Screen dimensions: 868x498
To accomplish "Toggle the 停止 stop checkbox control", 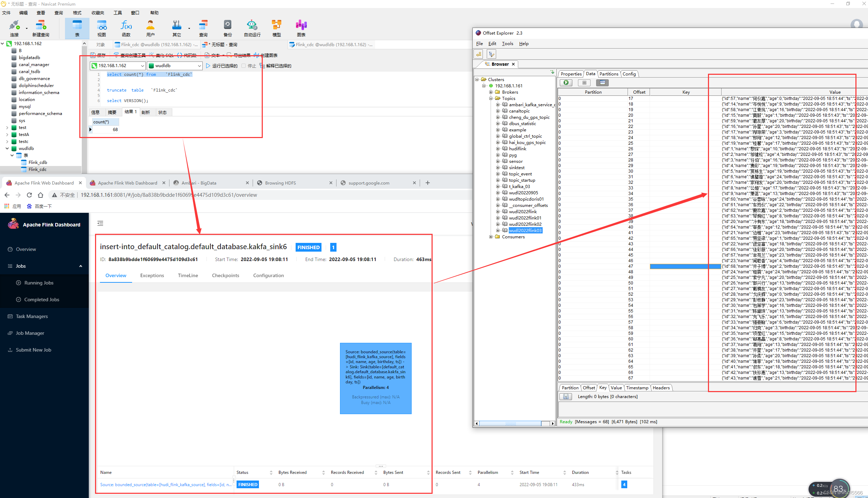I will [x=244, y=66].
